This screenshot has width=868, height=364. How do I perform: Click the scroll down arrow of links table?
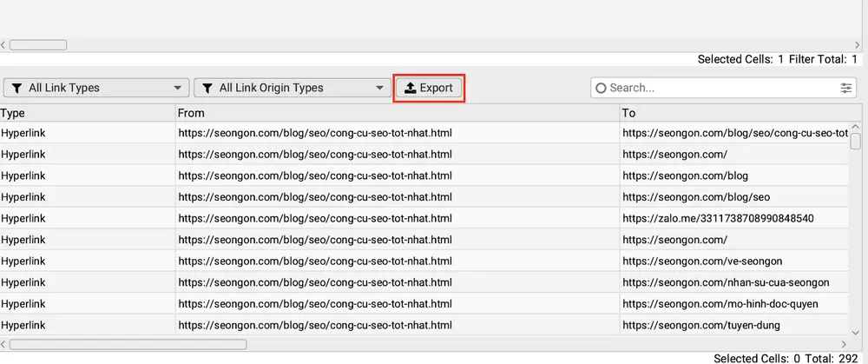pos(856,331)
